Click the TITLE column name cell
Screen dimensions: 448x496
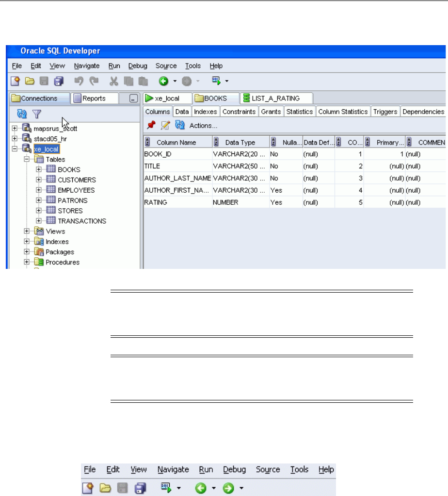(177, 166)
